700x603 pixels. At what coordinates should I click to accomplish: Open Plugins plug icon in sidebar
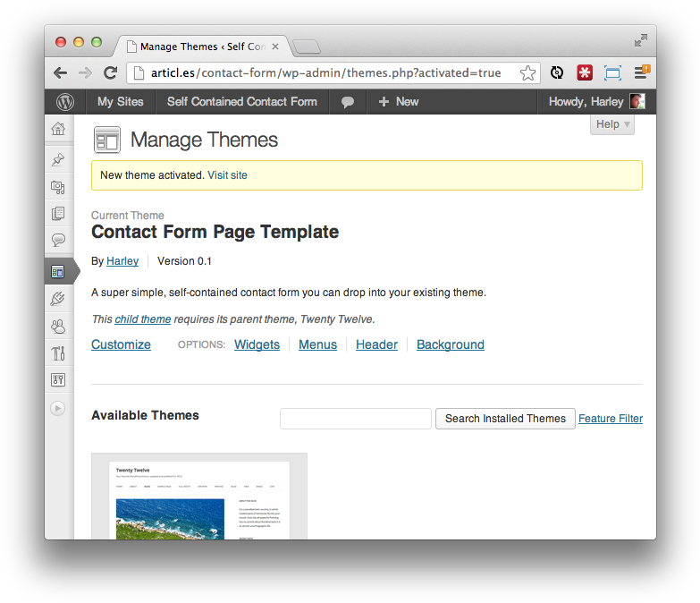[58, 299]
